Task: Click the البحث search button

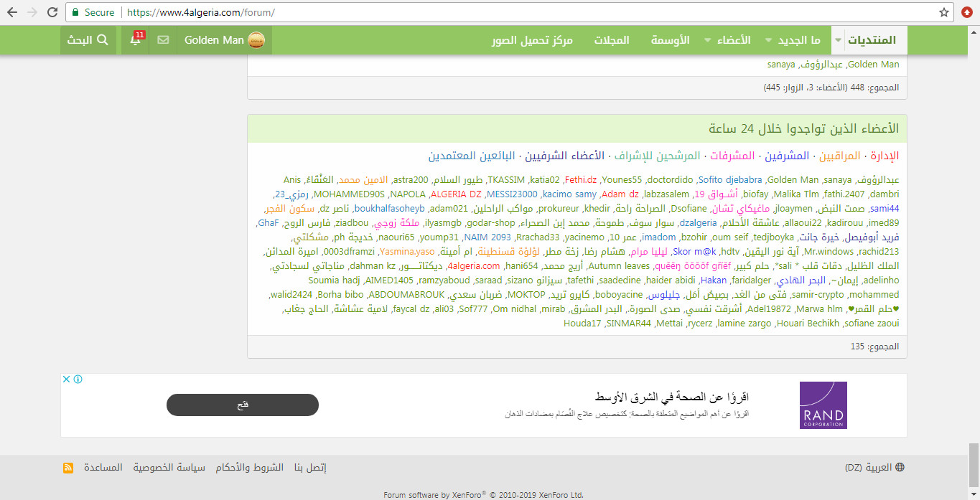Action: [x=89, y=40]
